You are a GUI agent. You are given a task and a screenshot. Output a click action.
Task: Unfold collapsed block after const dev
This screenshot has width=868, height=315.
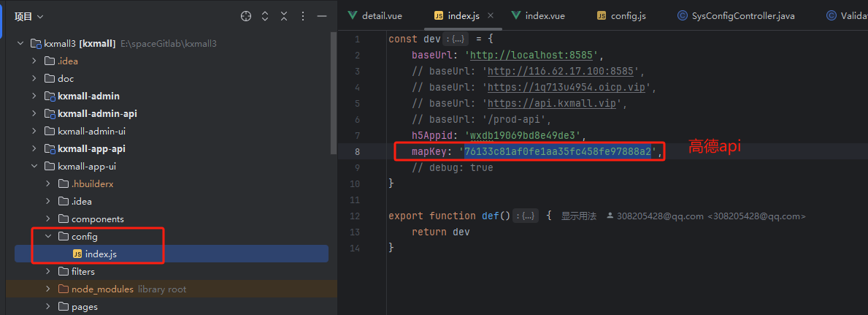[x=457, y=39]
